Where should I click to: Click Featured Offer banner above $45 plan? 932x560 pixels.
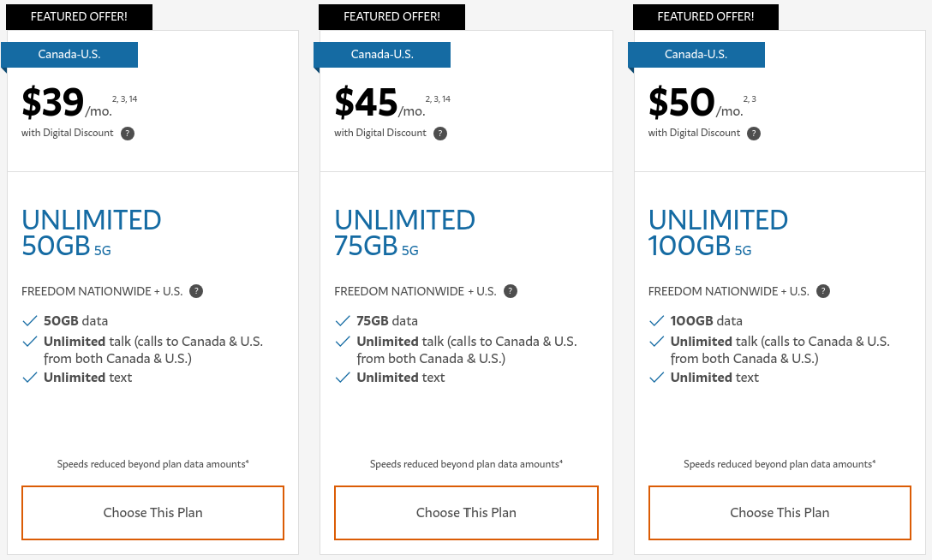(391, 16)
